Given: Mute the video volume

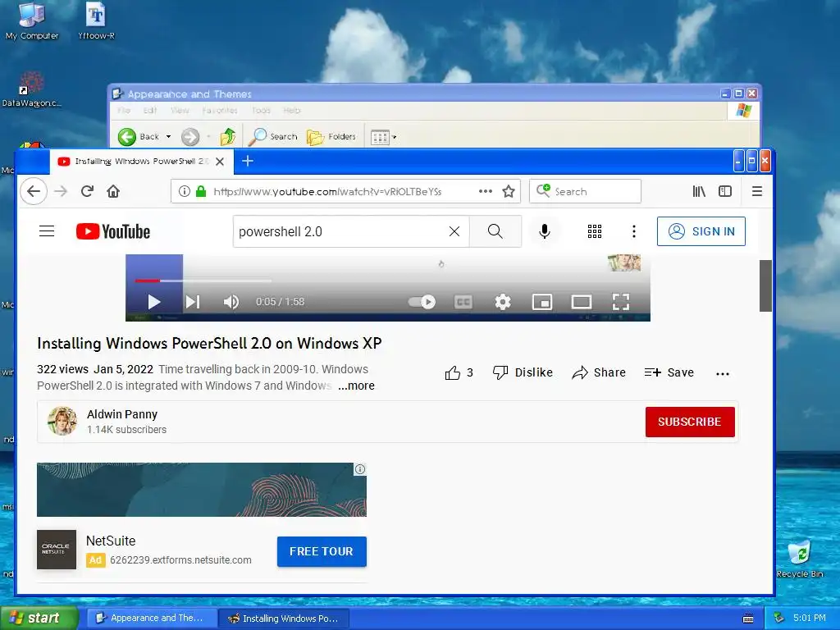Looking at the screenshot, I should tap(231, 302).
